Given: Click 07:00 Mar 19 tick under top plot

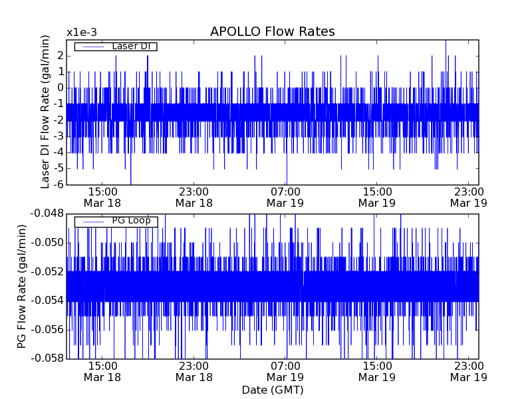Looking at the screenshot, I should (286, 197).
